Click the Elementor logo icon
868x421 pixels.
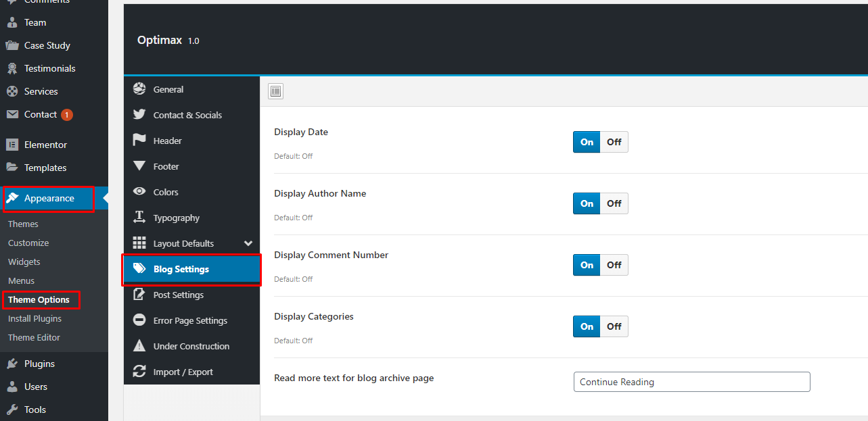pos(12,145)
